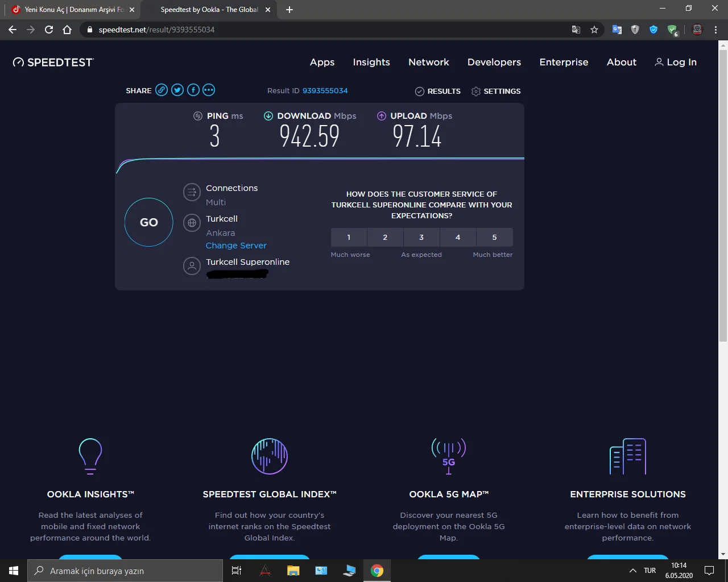Click the Turkcell server globe icon
Viewport: 728px width, 582px height.
coord(192,223)
